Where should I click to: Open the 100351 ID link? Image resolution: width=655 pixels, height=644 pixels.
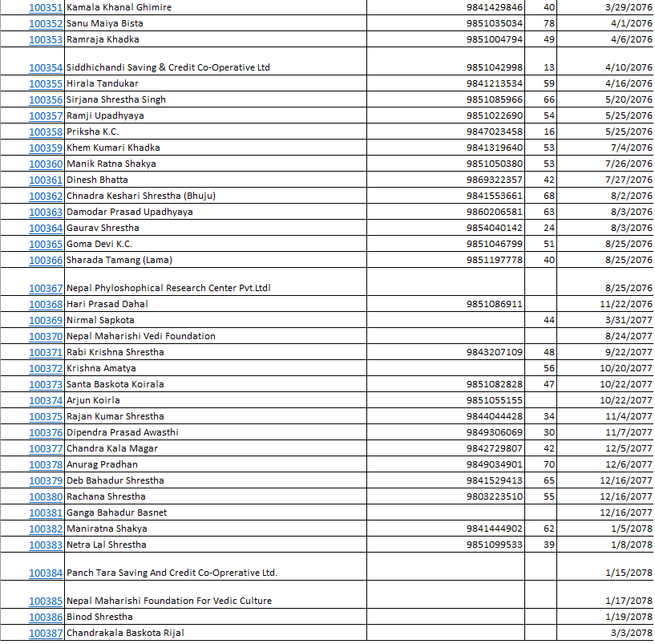(46, 7)
